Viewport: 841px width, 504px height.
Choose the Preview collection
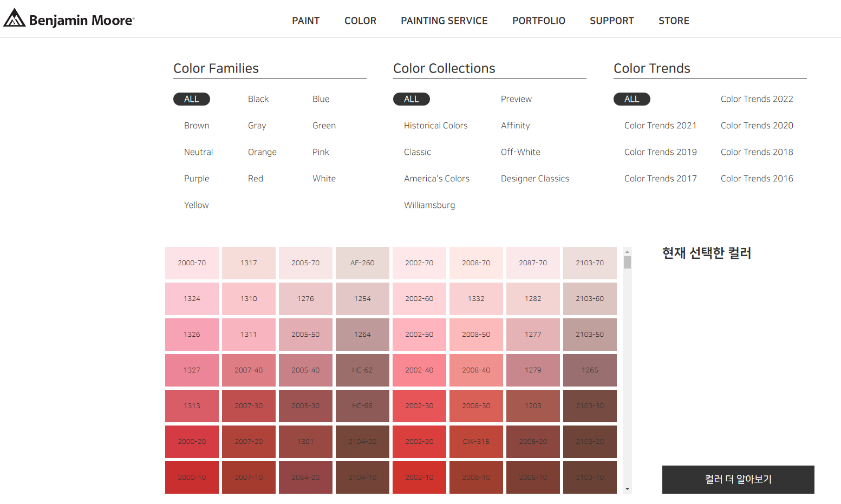pos(516,99)
